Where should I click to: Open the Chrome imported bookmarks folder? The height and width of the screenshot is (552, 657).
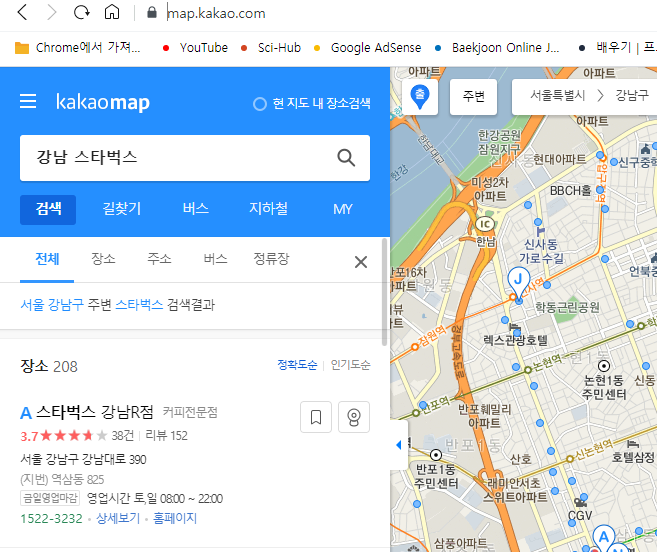tap(78, 48)
